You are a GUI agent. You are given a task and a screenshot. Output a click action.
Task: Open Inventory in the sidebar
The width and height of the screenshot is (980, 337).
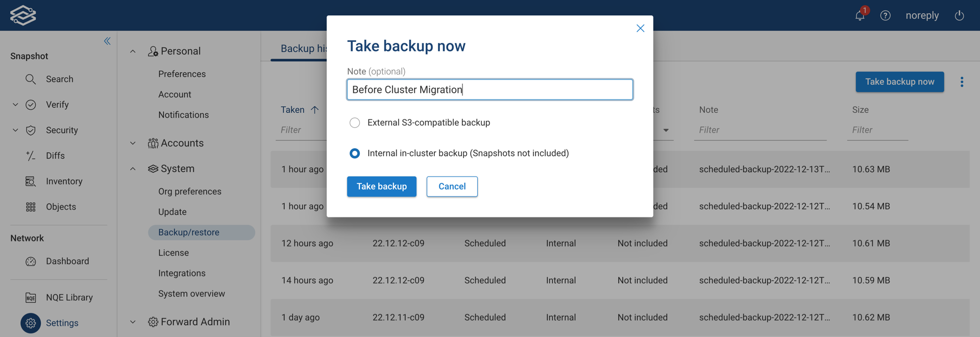pyautogui.click(x=64, y=181)
